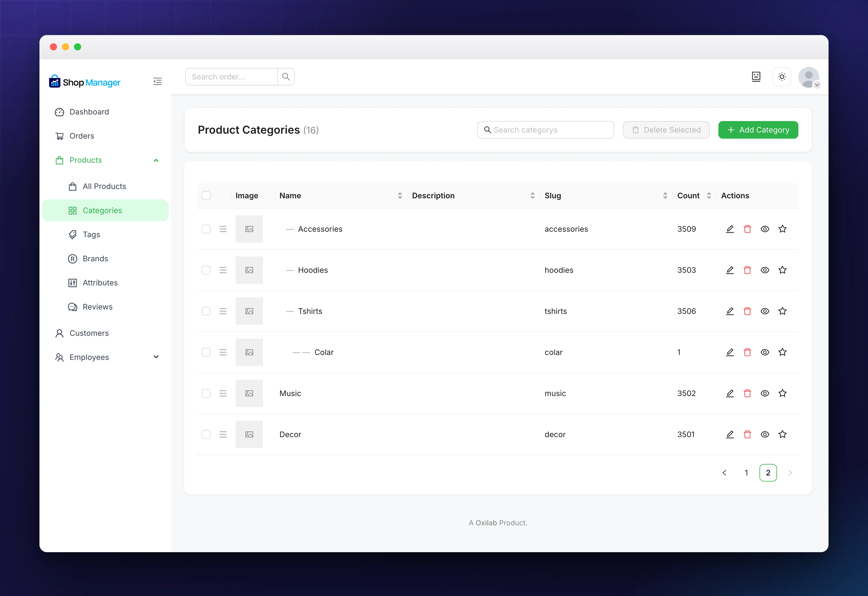
Task: Select the Colar row checkbox
Action: [x=206, y=352]
